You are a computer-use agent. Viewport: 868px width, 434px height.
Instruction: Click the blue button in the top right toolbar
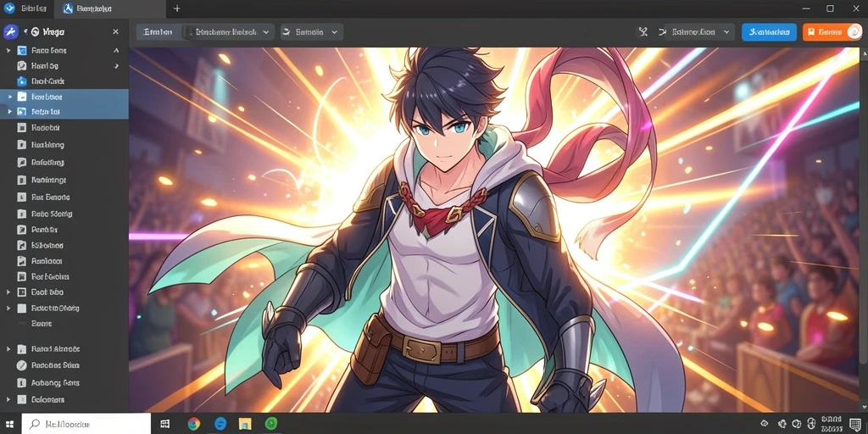(x=769, y=32)
